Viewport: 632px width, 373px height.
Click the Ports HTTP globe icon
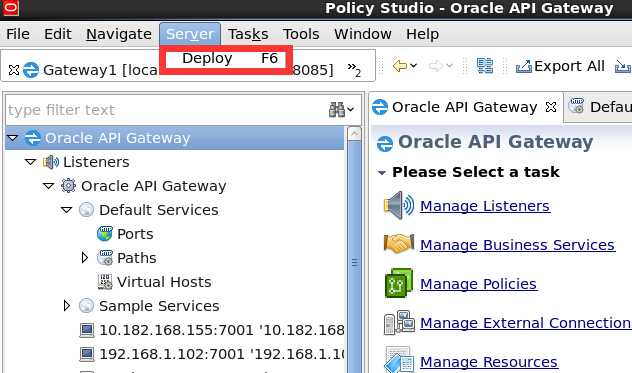pos(104,233)
